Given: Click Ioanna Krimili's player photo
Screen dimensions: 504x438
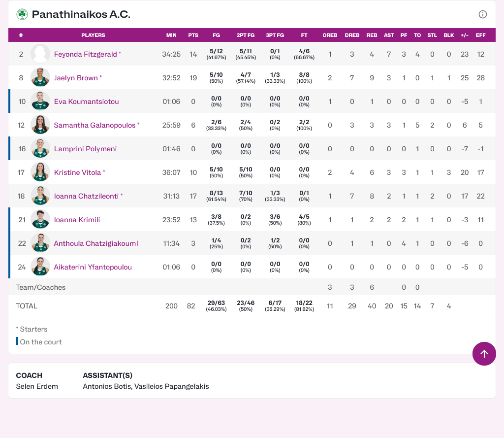Looking at the screenshot, I should pyautogui.click(x=40, y=220).
